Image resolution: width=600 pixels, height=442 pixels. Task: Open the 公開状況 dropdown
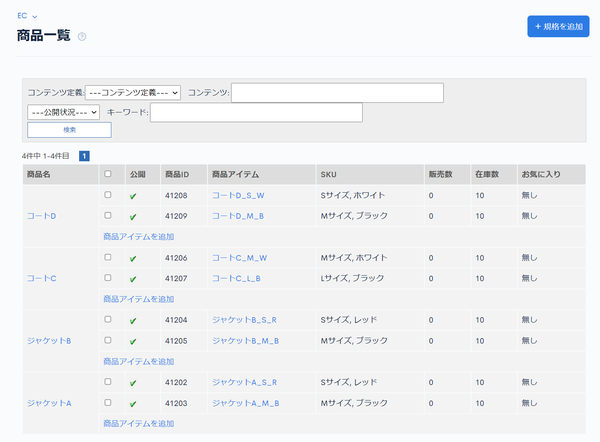pos(64,112)
